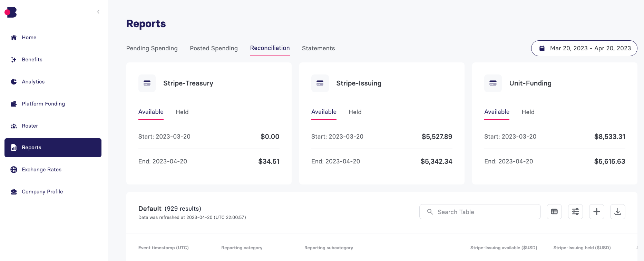The width and height of the screenshot is (644, 261).
Task: Click the Stripe-Issuing card icon
Action: pos(320,83)
